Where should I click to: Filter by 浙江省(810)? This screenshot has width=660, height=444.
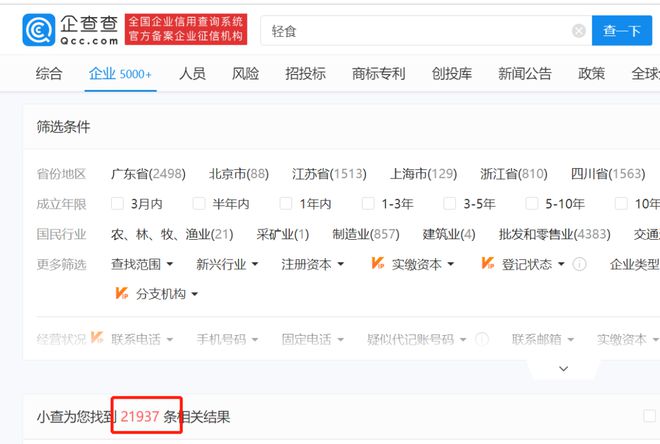[x=514, y=174]
